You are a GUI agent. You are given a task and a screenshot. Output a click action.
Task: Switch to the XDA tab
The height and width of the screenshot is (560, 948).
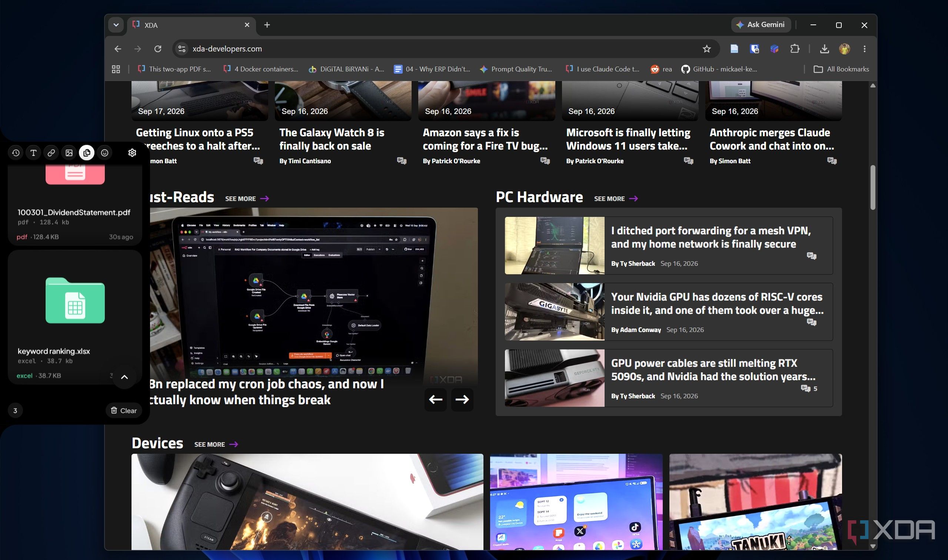(192, 25)
